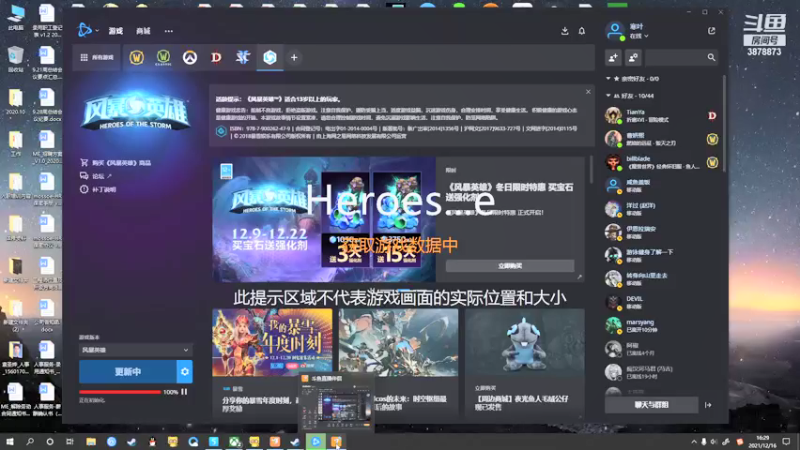Click the Battle.net taskbar icon
The image size is (800, 450).
316,442
